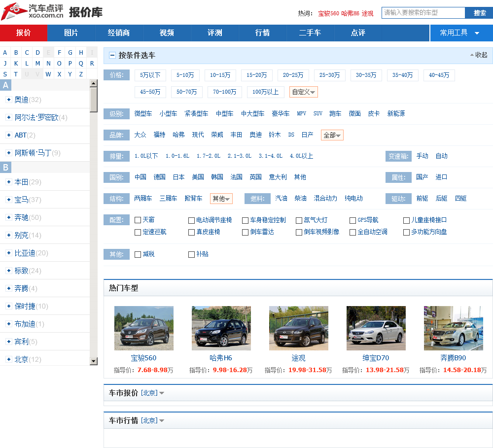This screenshot has height=448, width=493.
Task: Open the 报价 navigation tab
Action: (24, 33)
